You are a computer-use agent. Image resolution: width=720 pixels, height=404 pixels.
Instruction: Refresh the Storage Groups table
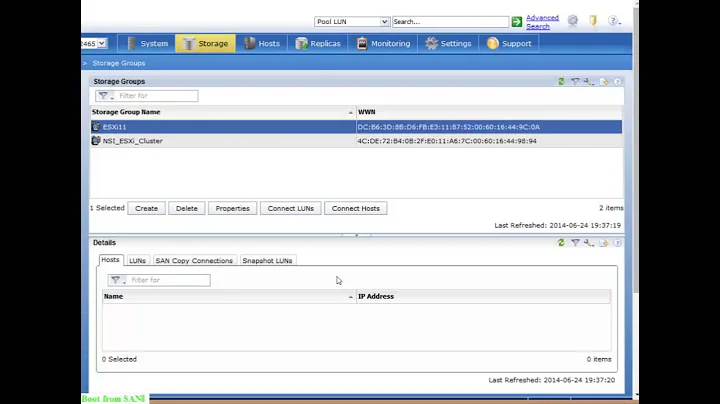point(561,81)
